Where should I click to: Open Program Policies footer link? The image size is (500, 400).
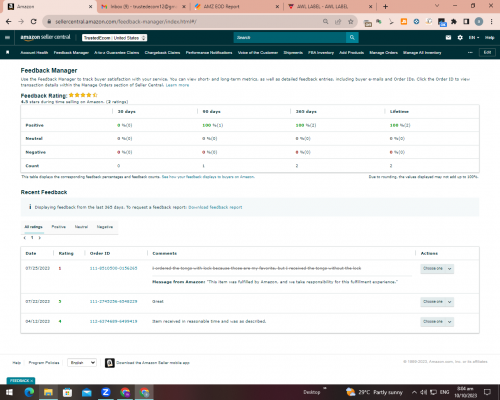click(44, 363)
